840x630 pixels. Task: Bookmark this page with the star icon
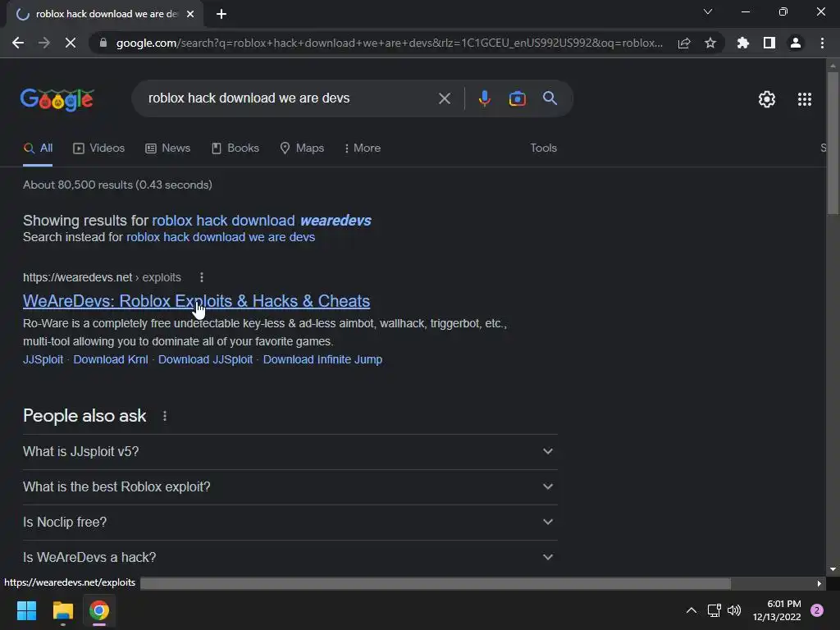[710, 43]
